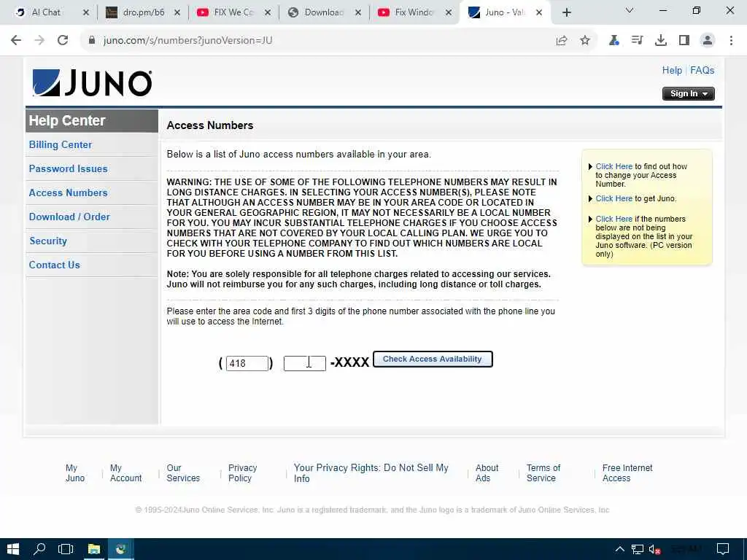Open About Ads footer link
This screenshot has width=747, height=560.
487,472
